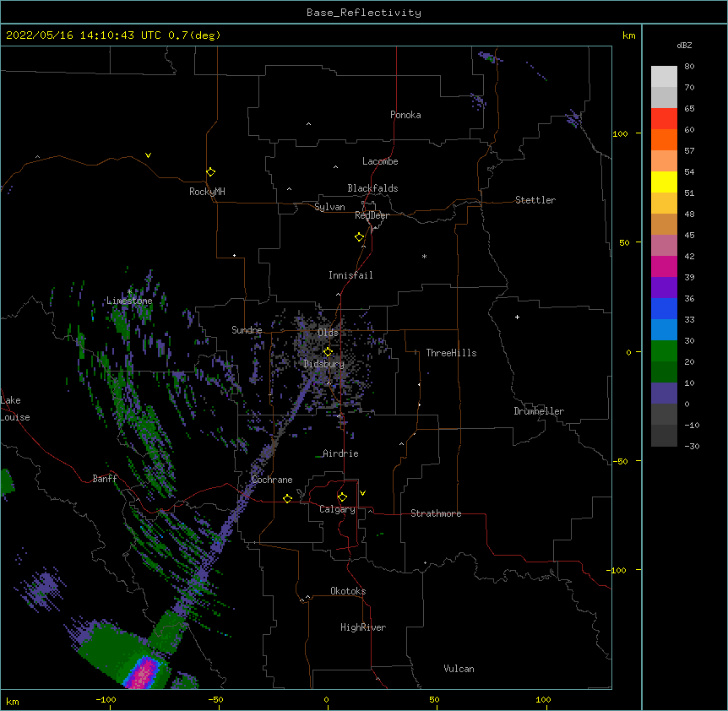Click the Banff label
Image resolution: width=728 pixels, height=711 pixels.
[x=105, y=479]
